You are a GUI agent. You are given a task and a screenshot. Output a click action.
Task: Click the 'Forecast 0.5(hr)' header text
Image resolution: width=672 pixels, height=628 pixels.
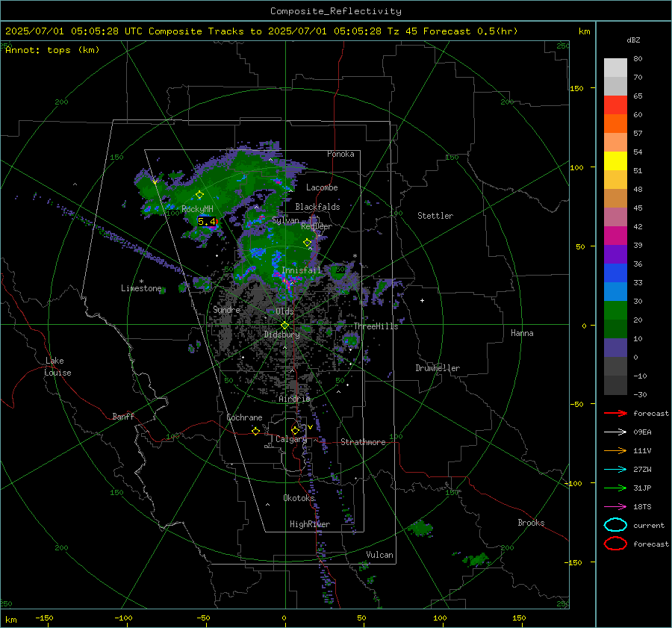point(470,31)
